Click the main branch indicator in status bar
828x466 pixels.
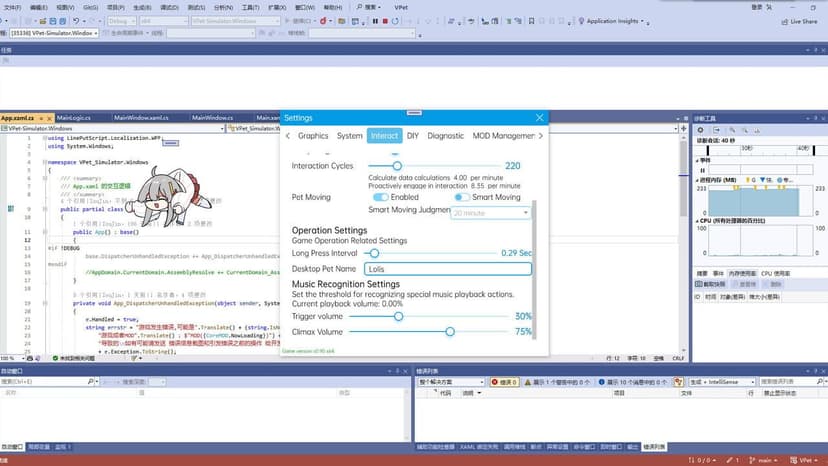pyautogui.click(x=763, y=460)
